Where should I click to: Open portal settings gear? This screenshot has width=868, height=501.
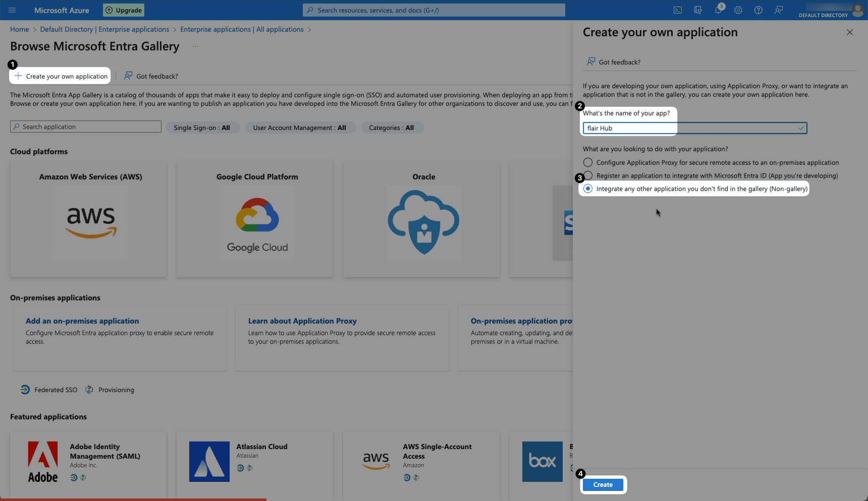[x=738, y=10]
